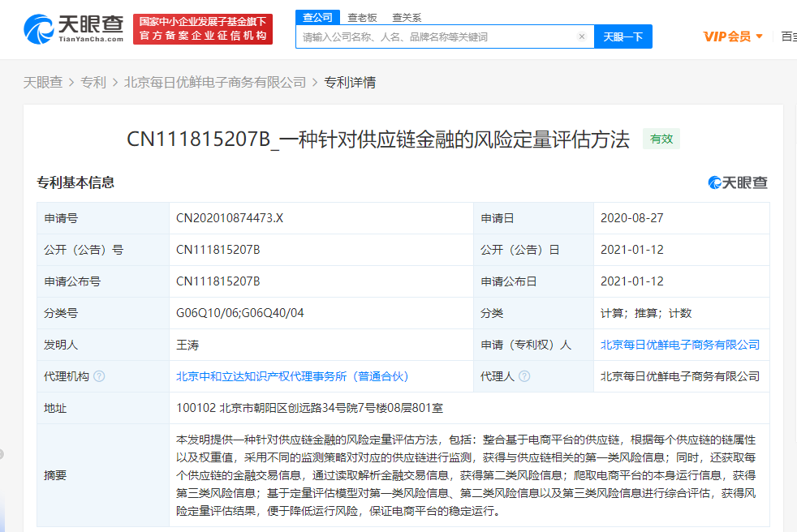Switch to the 查老板 search tab
The width and height of the screenshot is (797, 532).
tap(362, 17)
